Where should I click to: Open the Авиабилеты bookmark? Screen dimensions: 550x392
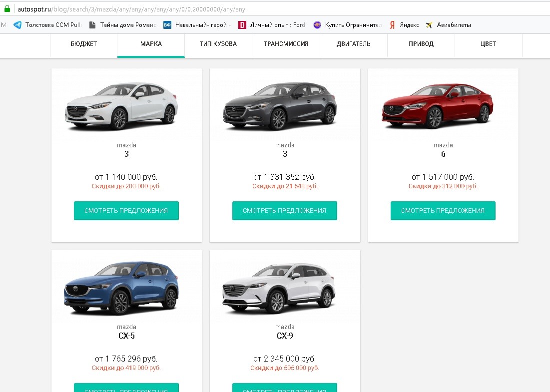(448, 24)
